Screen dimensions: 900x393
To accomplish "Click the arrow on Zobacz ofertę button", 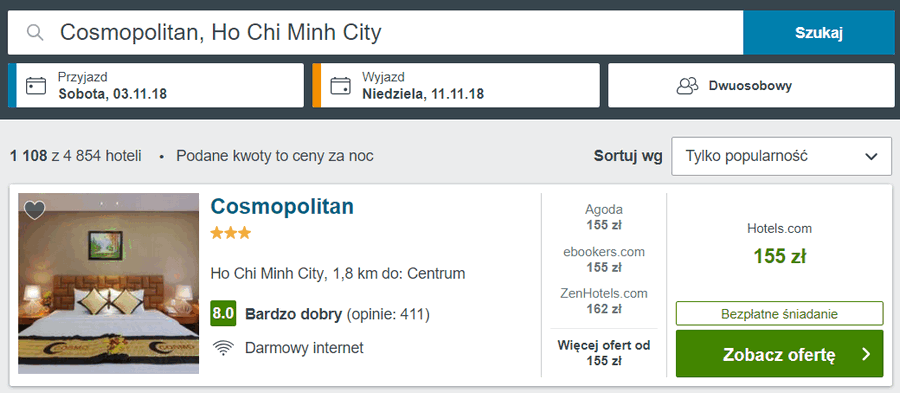I will tap(867, 354).
